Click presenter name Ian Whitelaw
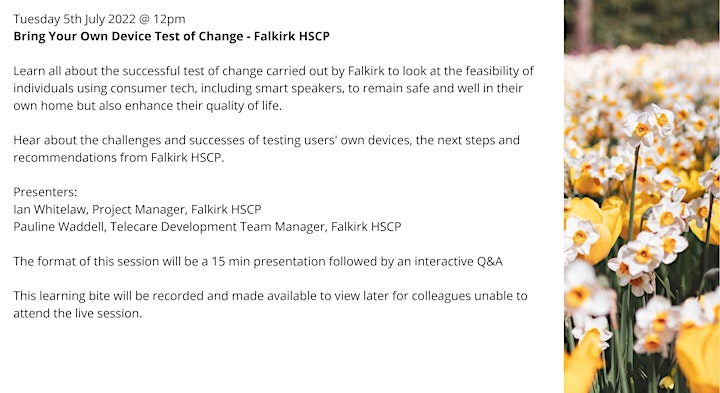 coord(50,209)
